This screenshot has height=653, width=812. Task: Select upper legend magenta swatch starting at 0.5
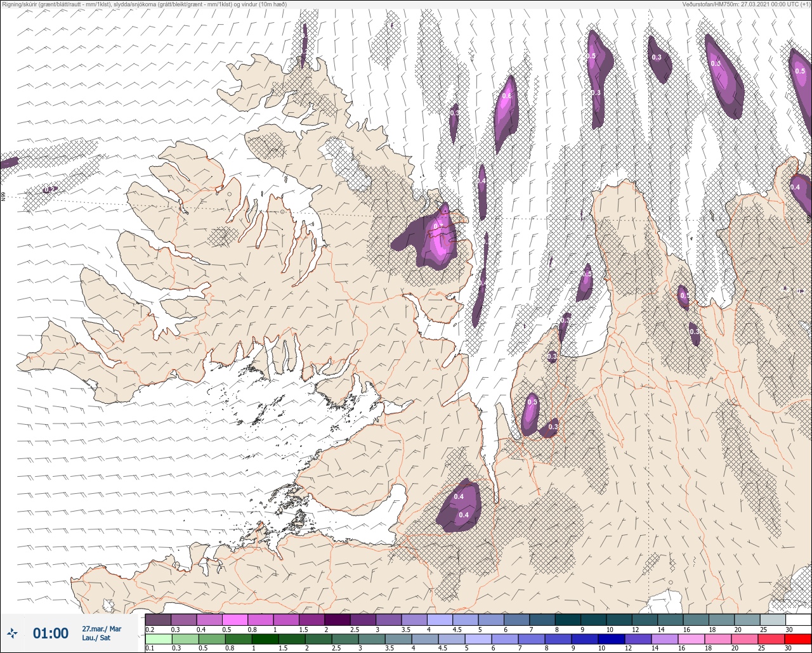pos(235,619)
